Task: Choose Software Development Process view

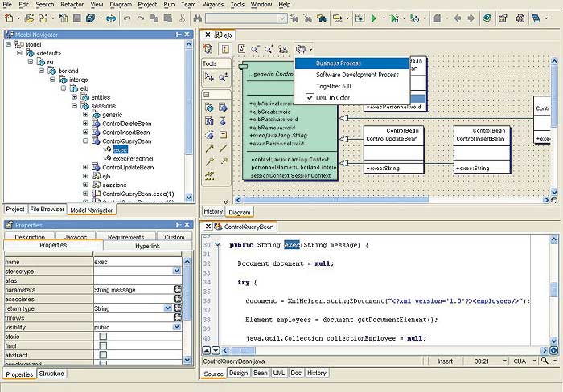Action: (352, 75)
